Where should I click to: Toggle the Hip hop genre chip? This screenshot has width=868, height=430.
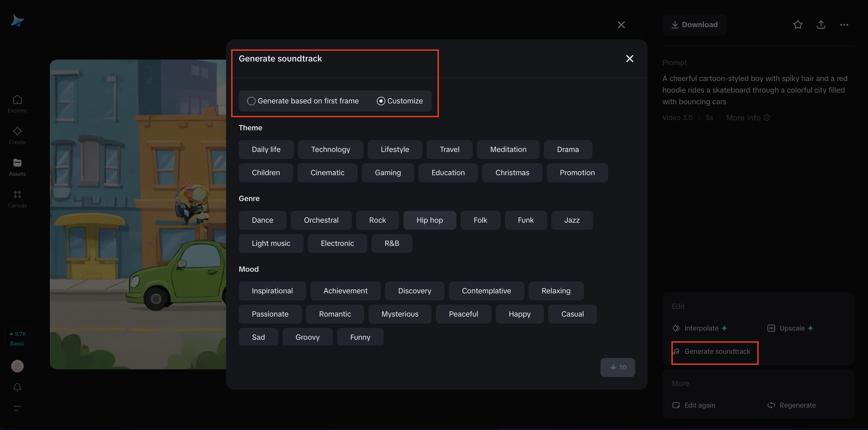[429, 220]
